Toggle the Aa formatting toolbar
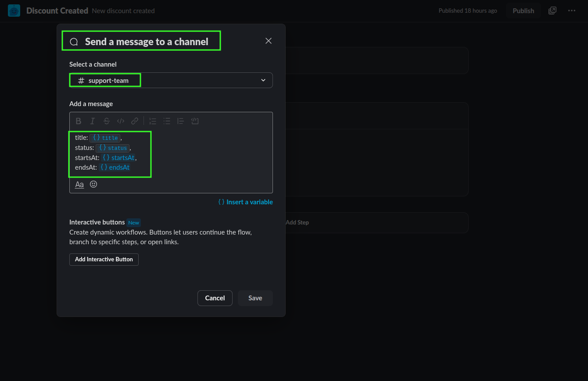 pos(79,185)
